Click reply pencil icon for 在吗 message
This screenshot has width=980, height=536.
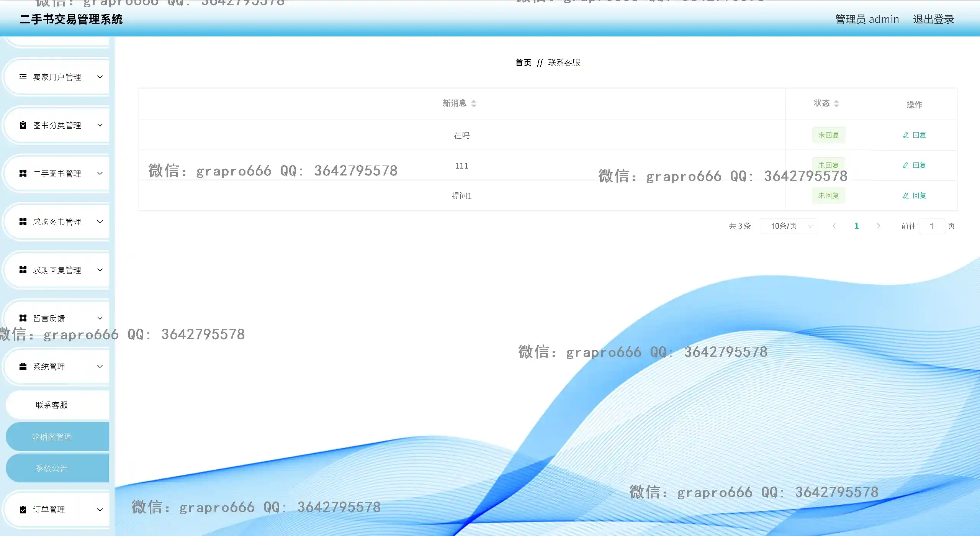(906, 135)
